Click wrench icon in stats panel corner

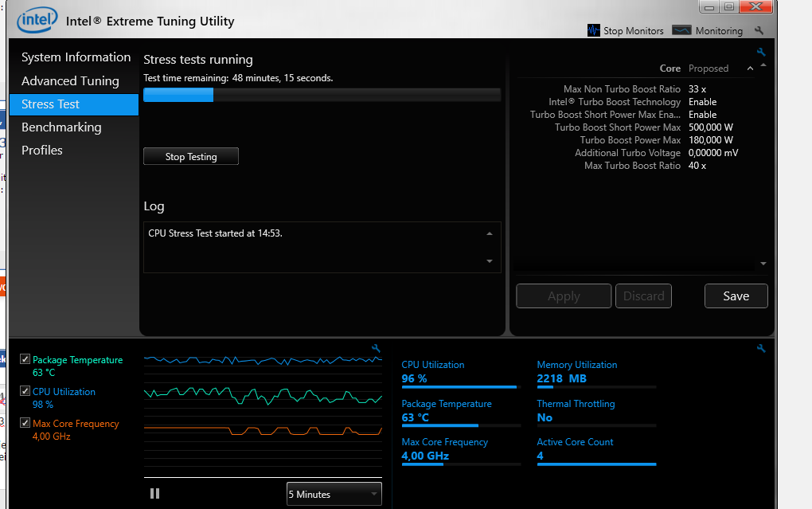761,348
